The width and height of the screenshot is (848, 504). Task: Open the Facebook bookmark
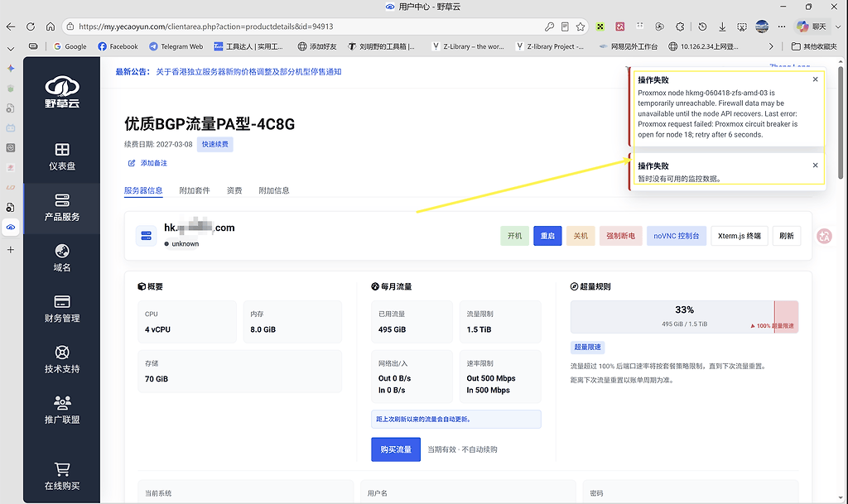coord(118,46)
